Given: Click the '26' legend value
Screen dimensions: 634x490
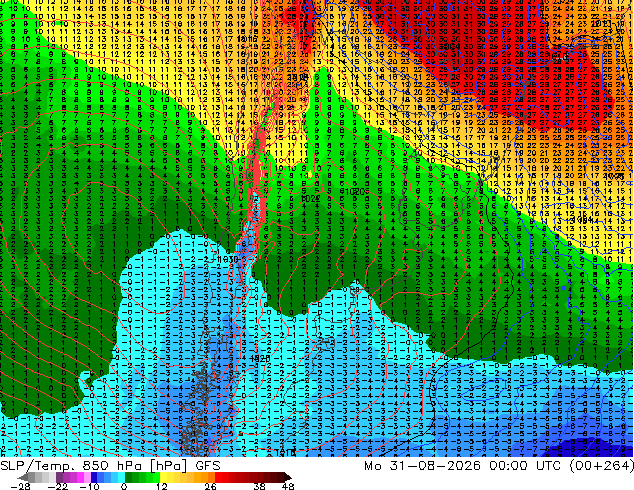Looking at the screenshot, I should pyautogui.click(x=210, y=486).
